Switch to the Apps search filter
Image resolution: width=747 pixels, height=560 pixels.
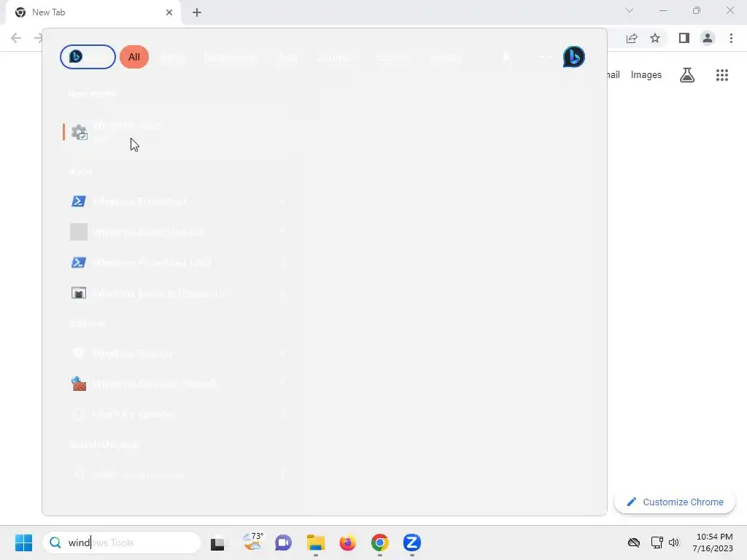coord(172,58)
